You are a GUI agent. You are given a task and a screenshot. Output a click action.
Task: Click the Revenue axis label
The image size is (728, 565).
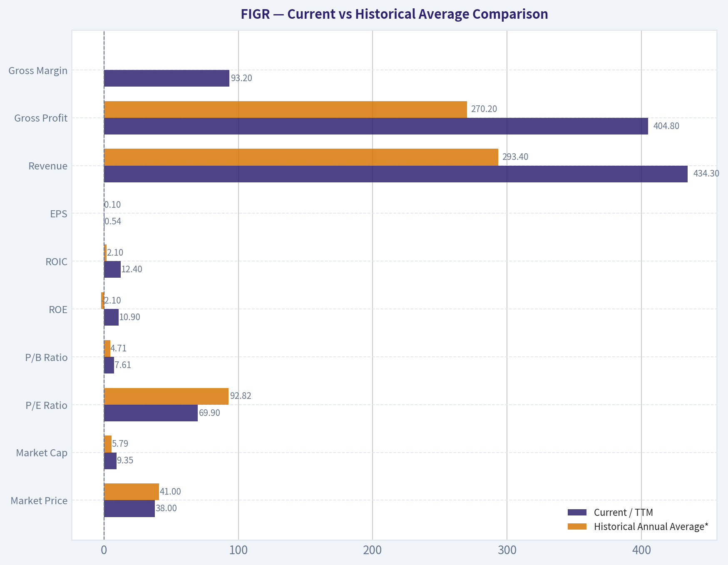pyautogui.click(x=48, y=166)
